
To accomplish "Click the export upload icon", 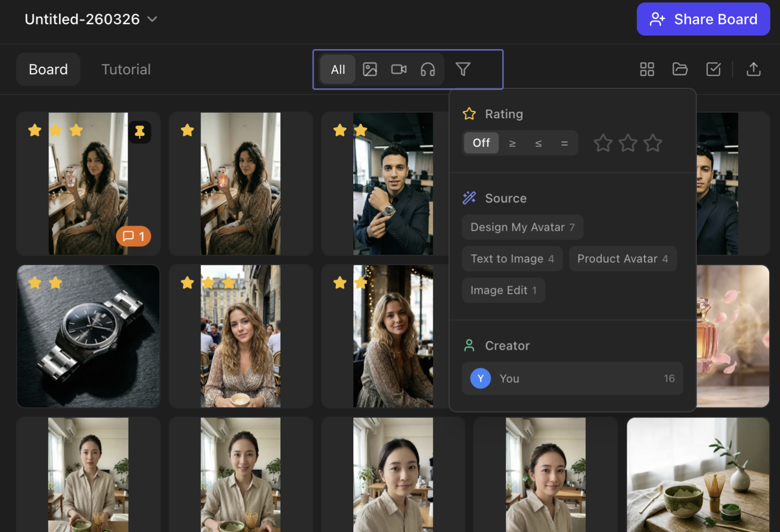I will pos(754,69).
